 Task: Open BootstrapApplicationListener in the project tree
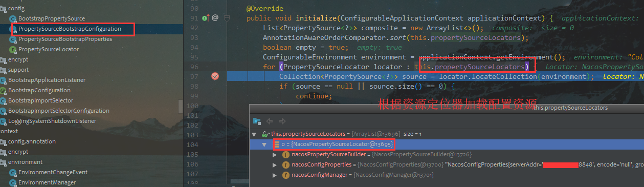[47, 80]
